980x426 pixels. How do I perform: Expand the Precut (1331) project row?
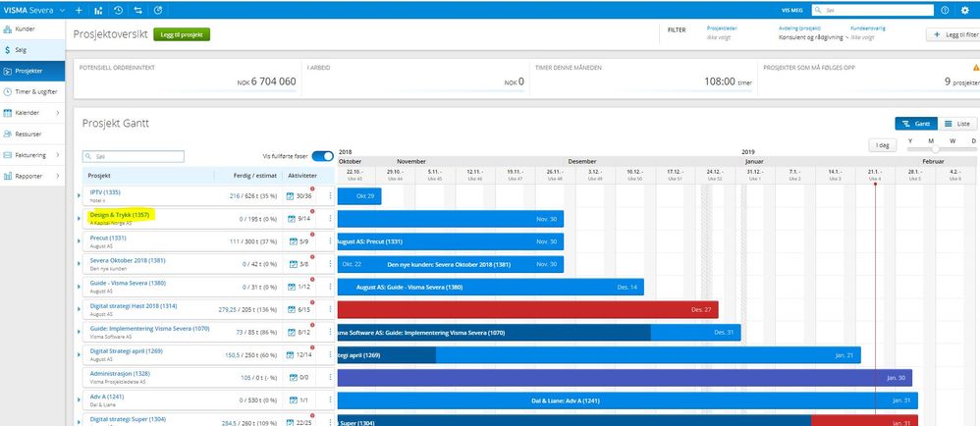(x=79, y=241)
